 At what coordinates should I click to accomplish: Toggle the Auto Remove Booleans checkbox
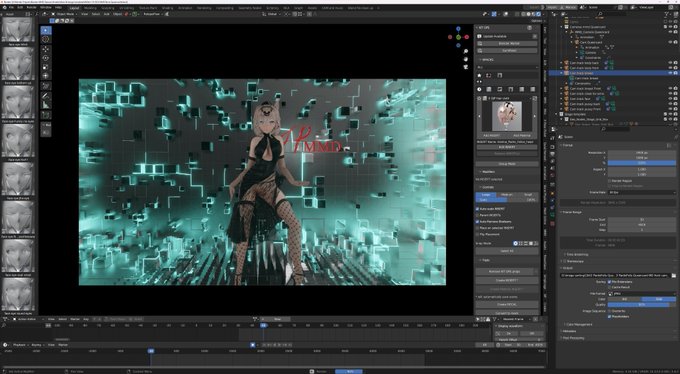[478, 222]
